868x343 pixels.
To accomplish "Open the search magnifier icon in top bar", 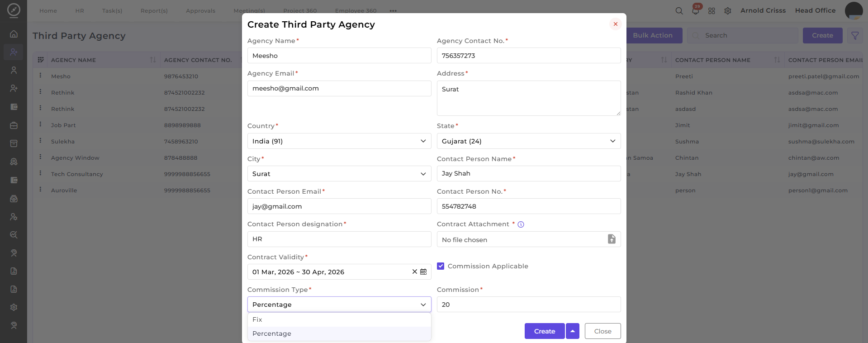I will pos(679,11).
